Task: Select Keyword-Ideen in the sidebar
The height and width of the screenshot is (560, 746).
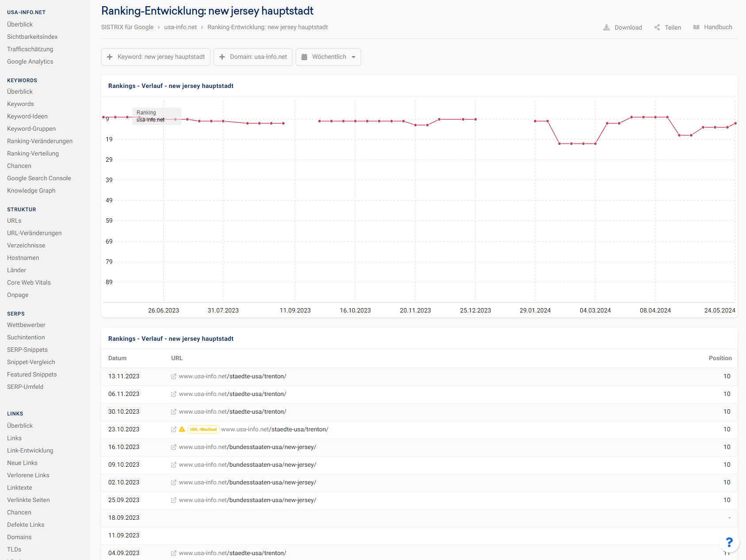Action: (x=27, y=116)
